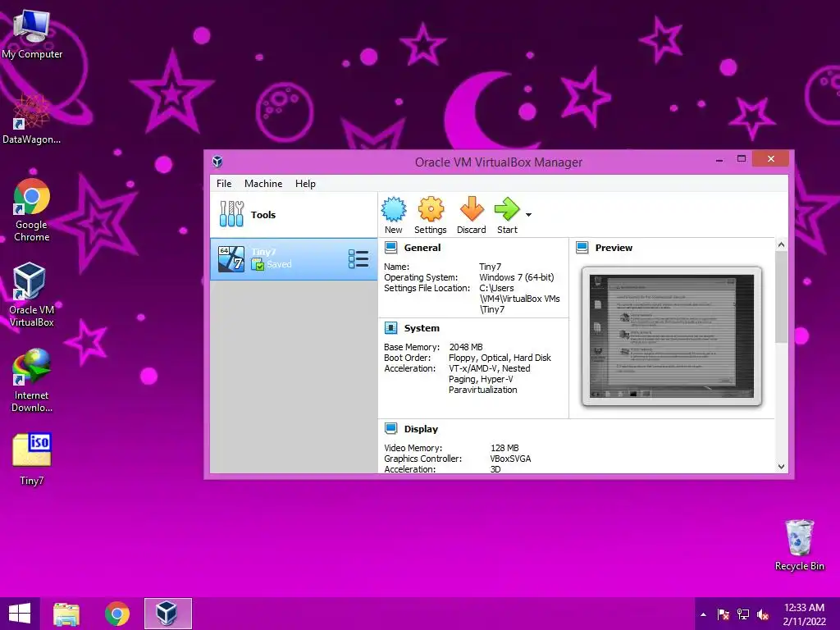Click the Preview heading text

point(614,248)
